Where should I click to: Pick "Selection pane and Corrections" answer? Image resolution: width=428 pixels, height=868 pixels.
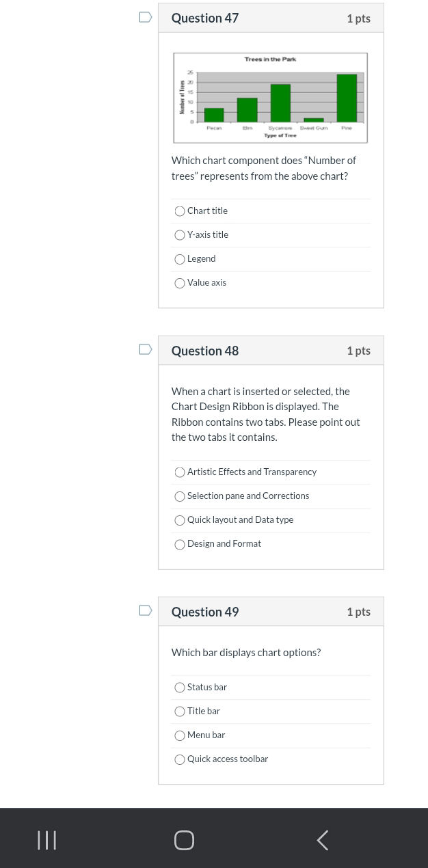point(180,496)
